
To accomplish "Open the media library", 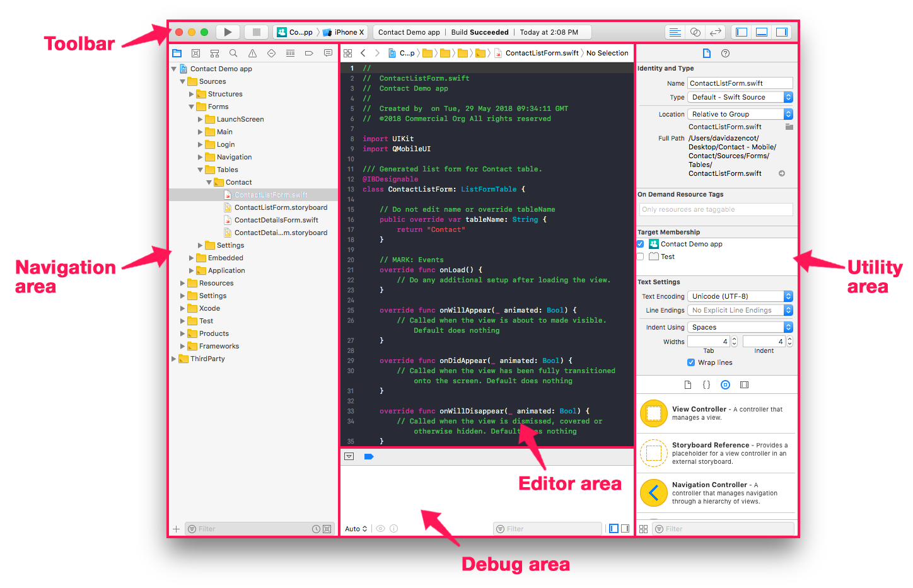I will pyautogui.click(x=744, y=384).
